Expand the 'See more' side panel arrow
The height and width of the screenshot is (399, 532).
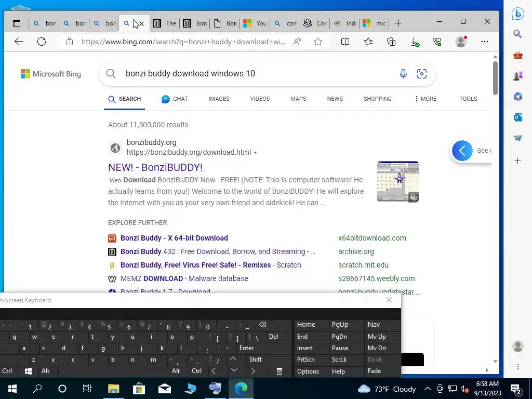point(462,151)
